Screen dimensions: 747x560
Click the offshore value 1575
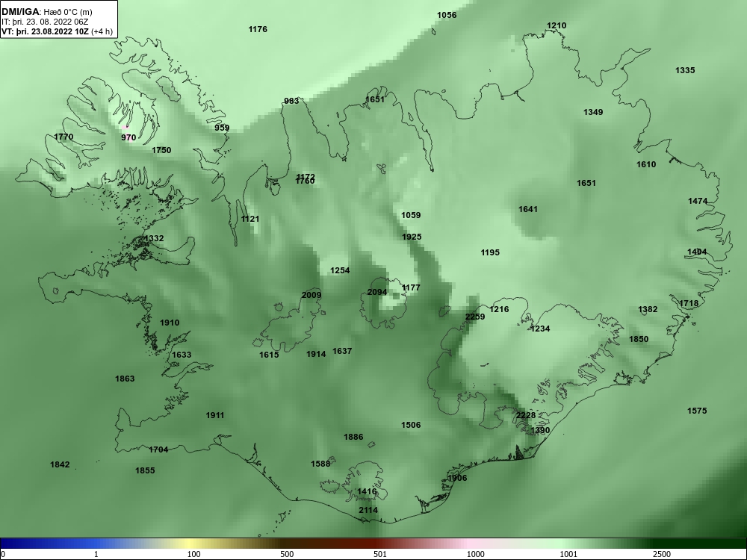point(697,411)
